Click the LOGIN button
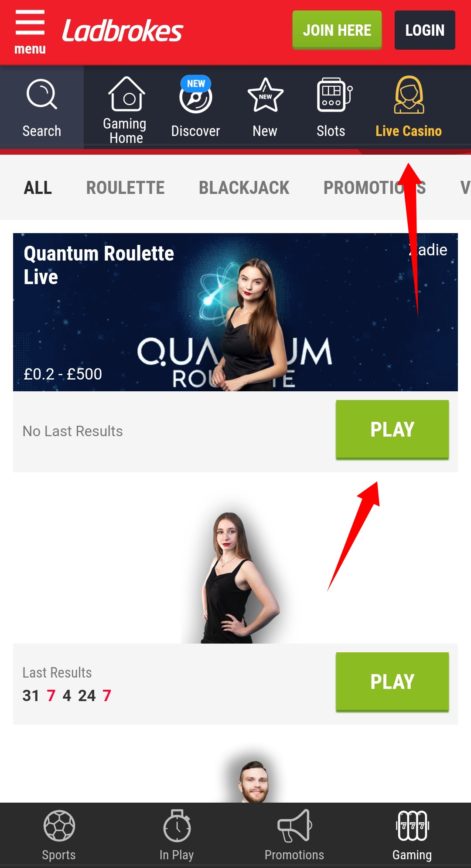 [425, 30]
